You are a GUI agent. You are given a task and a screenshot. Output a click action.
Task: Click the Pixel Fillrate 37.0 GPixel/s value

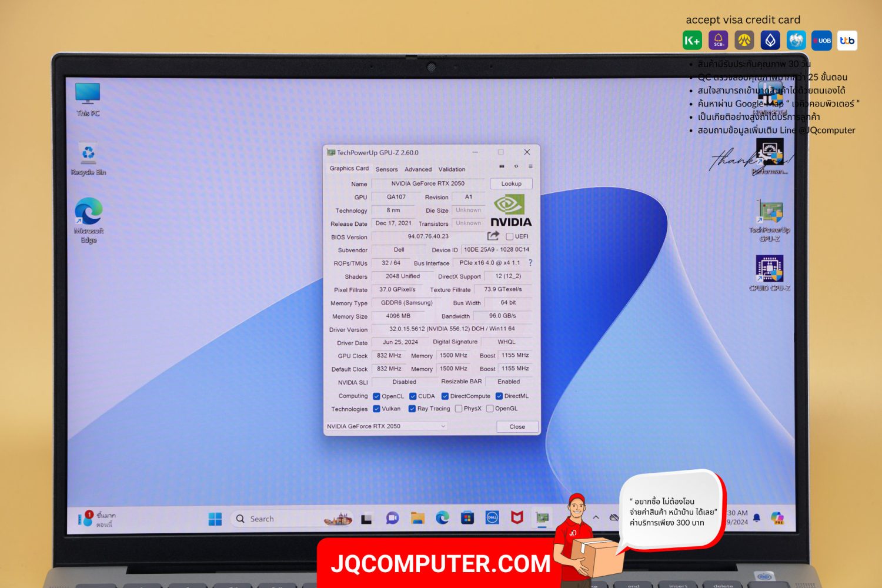397,289
